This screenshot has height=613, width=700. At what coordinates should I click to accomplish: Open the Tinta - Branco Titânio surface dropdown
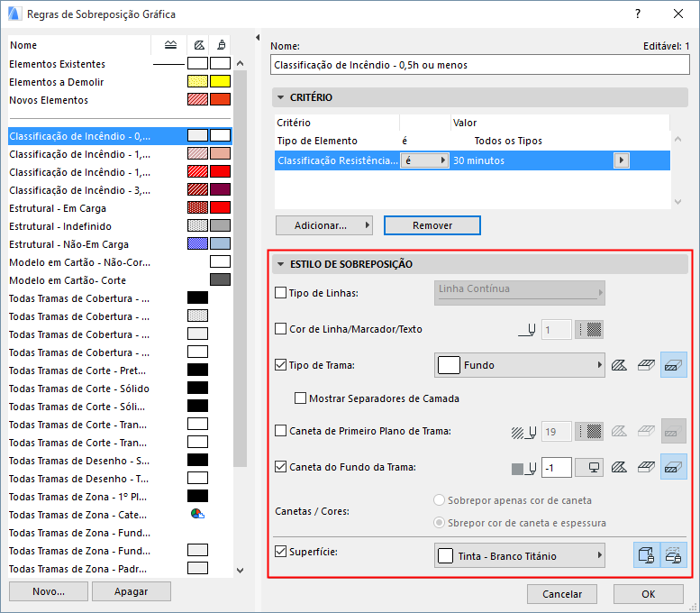520,555
